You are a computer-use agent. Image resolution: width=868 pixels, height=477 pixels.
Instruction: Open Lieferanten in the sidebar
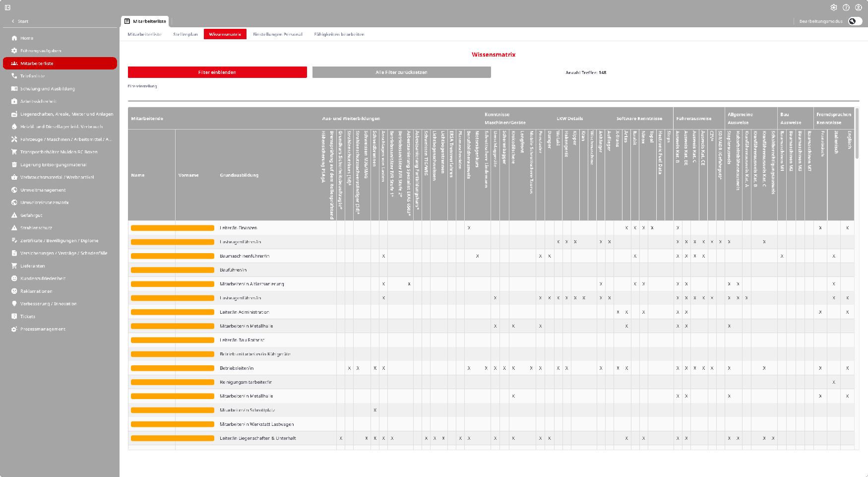[x=32, y=266]
